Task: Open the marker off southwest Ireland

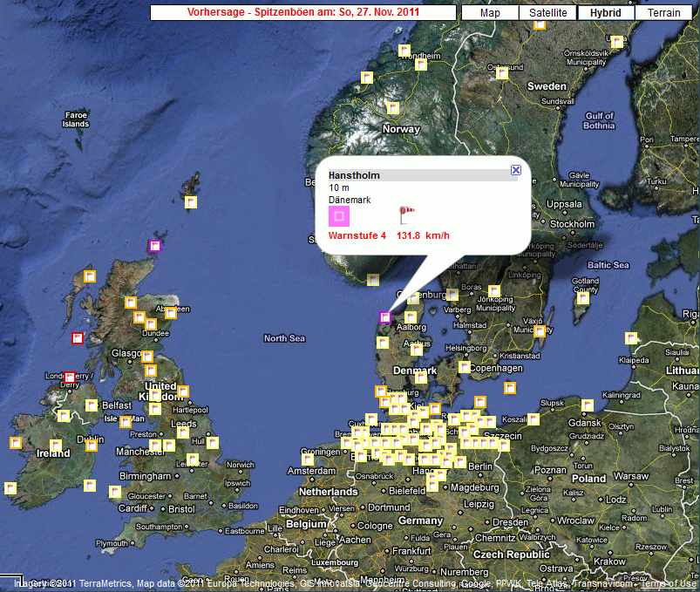Action: pos(10,487)
